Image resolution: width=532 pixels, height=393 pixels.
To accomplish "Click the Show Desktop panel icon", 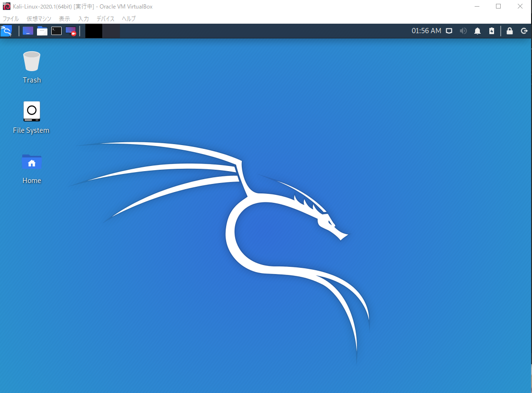I will (28, 31).
